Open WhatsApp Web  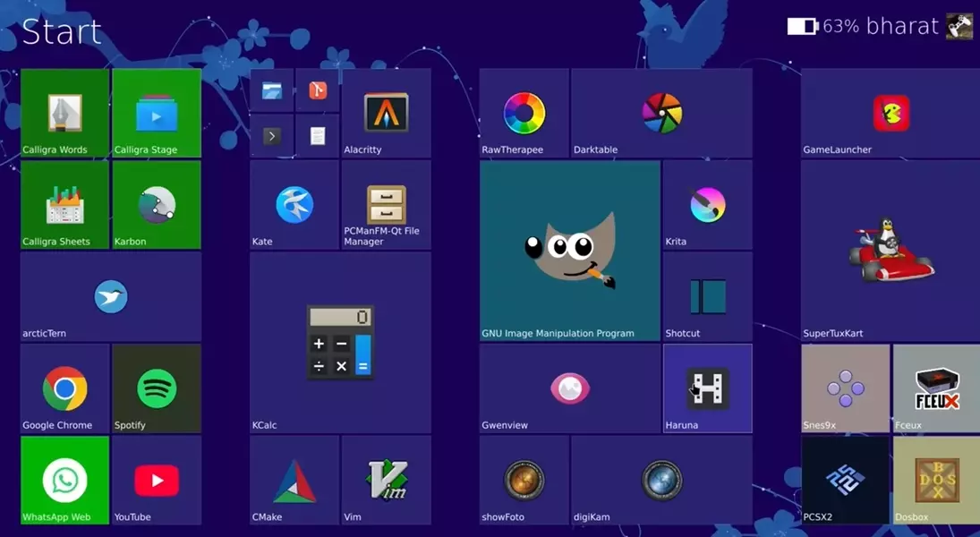click(64, 479)
